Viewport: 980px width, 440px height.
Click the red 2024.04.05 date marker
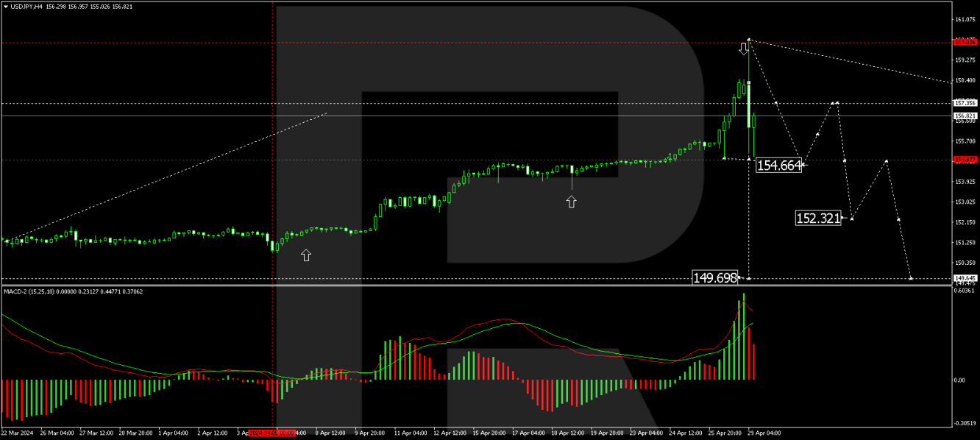pos(272,433)
